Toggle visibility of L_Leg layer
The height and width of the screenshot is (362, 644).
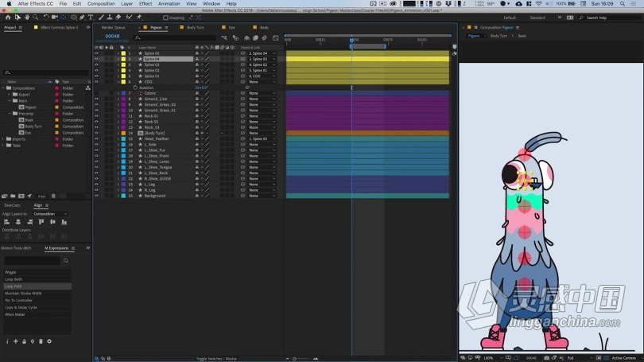click(x=96, y=184)
